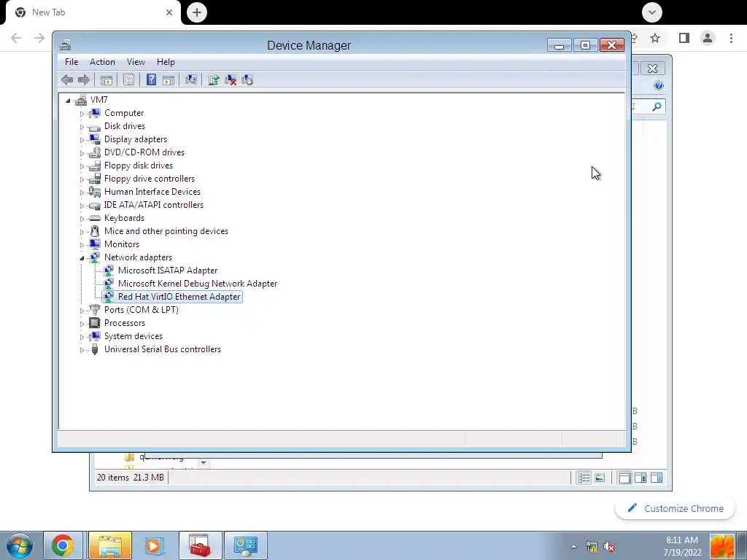This screenshot has height=560, width=747.
Task: Expand the Processors category arrow
Action: (x=82, y=324)
